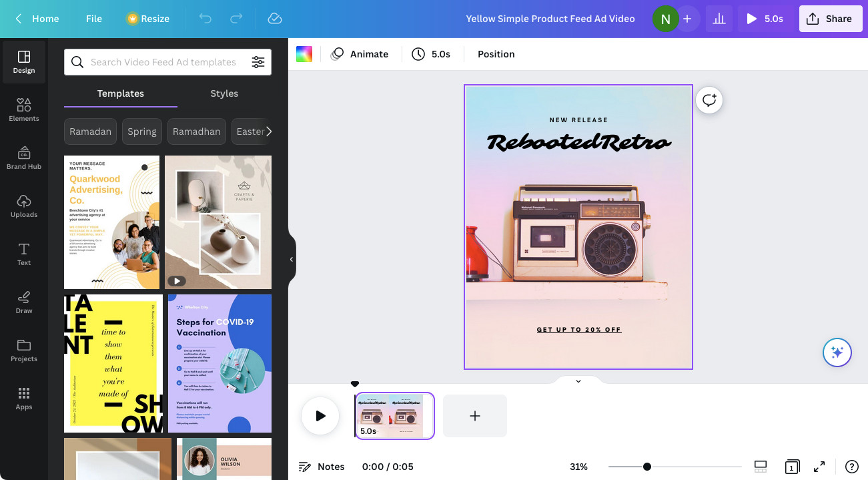
Task: Open the Uploads panel
Action: [24, 206]
